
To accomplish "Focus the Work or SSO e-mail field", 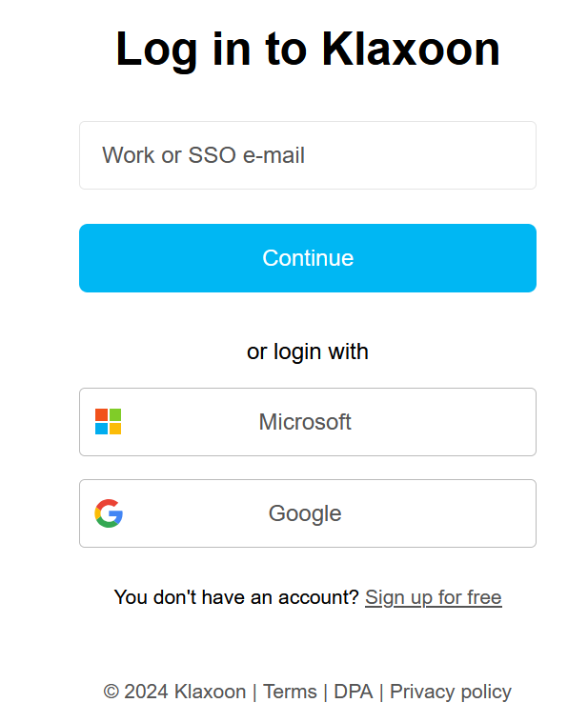I will tap(307, 155).
